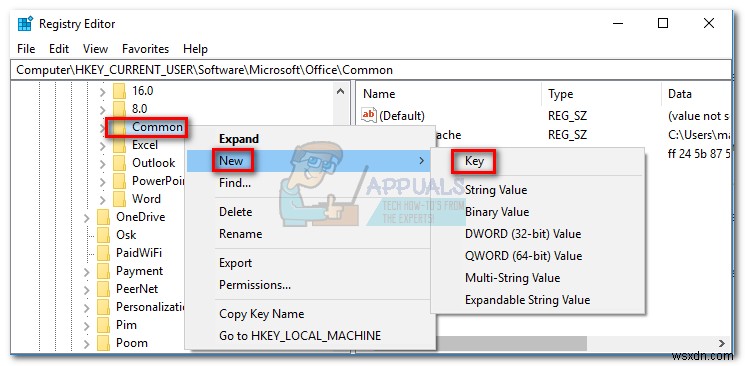Open the Help menu
This screenshot has height=366, width=745.
195,48
